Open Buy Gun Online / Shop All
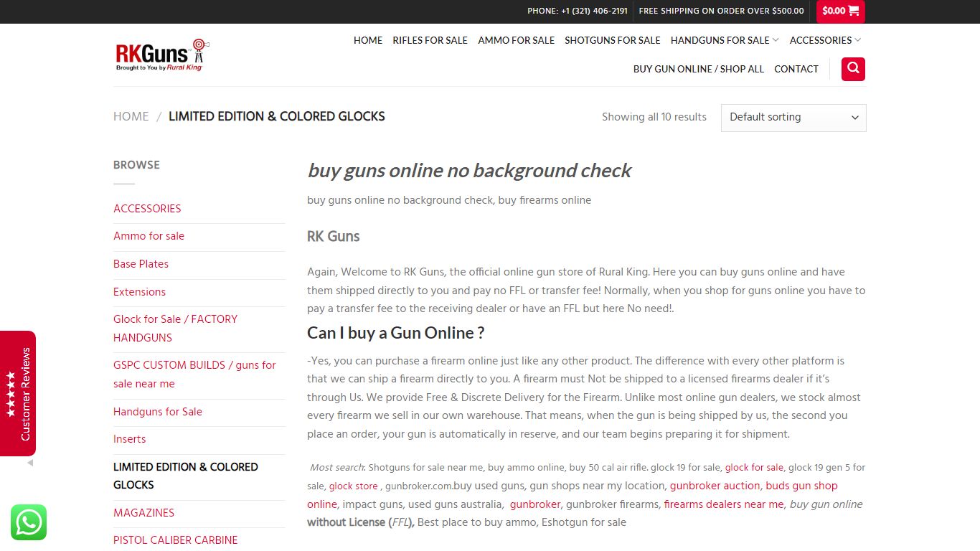This screenshot has height=551, width=980. (x=699, y=69)
